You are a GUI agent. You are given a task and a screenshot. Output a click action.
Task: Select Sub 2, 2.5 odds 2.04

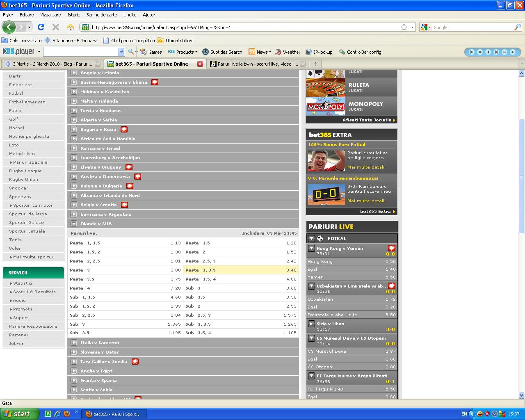[x=125, y=315]
